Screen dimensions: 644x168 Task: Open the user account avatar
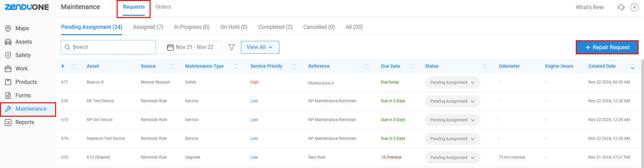pyautogui.click(x=634, y=7)
